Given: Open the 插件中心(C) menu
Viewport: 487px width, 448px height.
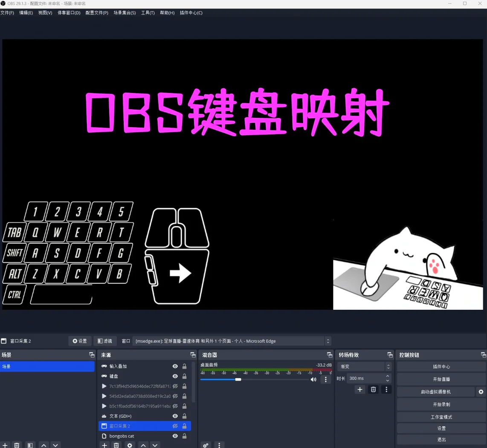Looking at the screenshot, I should pos(191,13).
